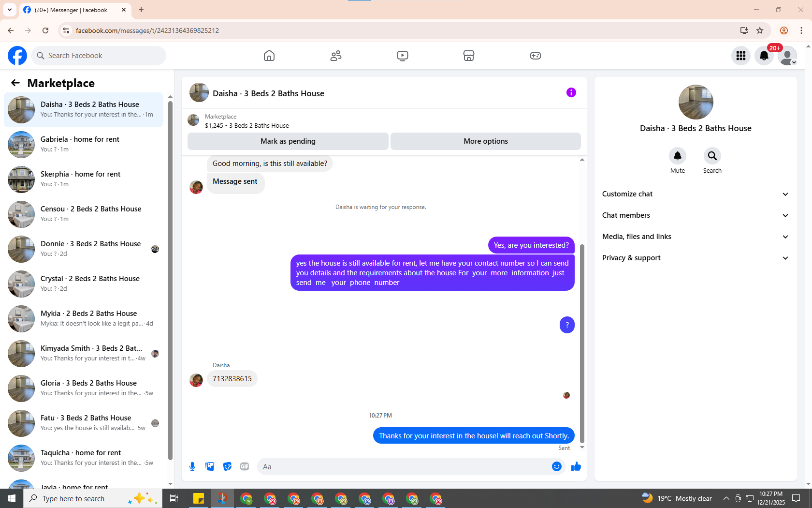Screen dimensions: 812x508
Task: Mute this conversation with the bell icon
Action: (678, 156)
